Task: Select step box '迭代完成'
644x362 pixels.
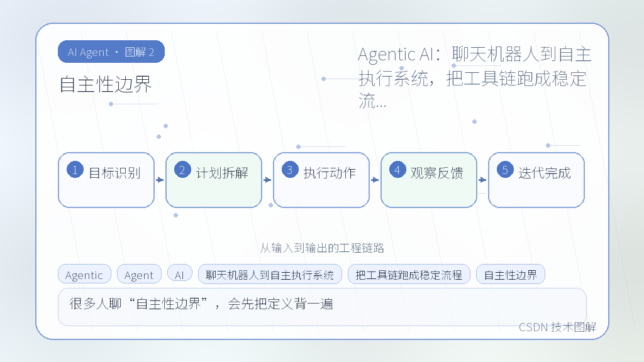Action: coord(536,180)
